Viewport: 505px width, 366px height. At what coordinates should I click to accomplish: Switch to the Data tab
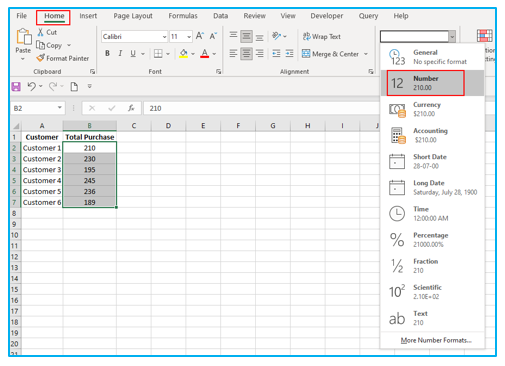pos(220,16)
